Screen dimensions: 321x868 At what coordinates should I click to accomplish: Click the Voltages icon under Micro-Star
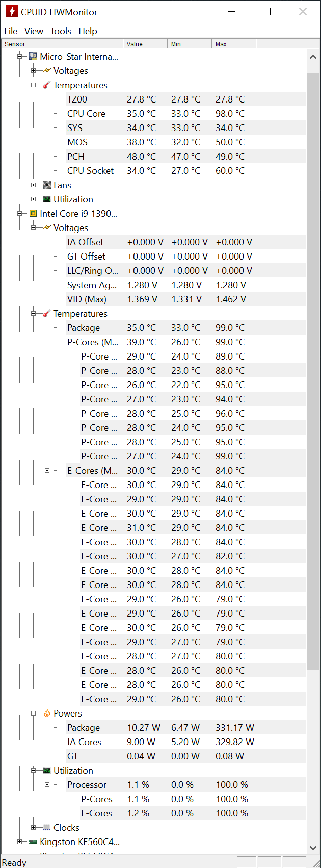(47, 71)
